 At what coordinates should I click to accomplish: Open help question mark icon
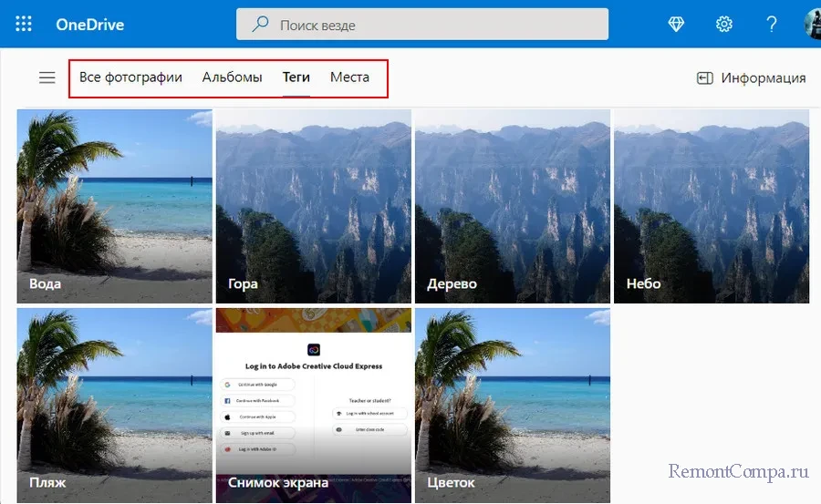[x=771, y=24]
